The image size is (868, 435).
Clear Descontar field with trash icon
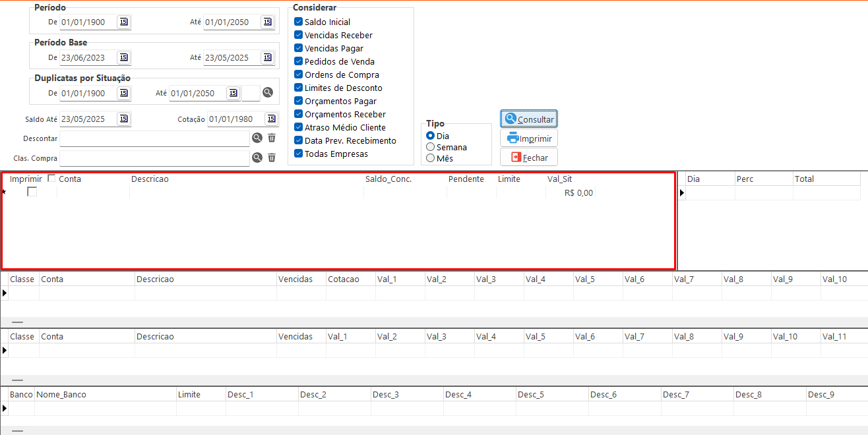(272, 138)
